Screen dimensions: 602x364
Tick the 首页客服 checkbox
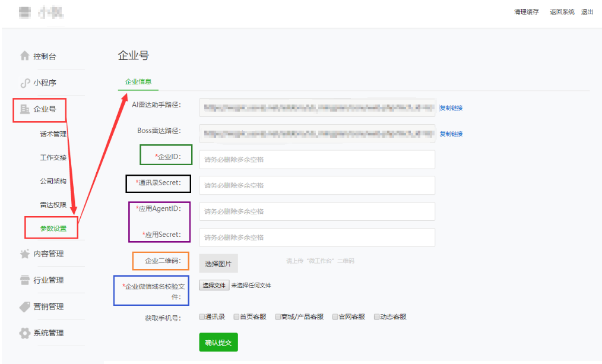pyautogui.click(x=236, y=316)
